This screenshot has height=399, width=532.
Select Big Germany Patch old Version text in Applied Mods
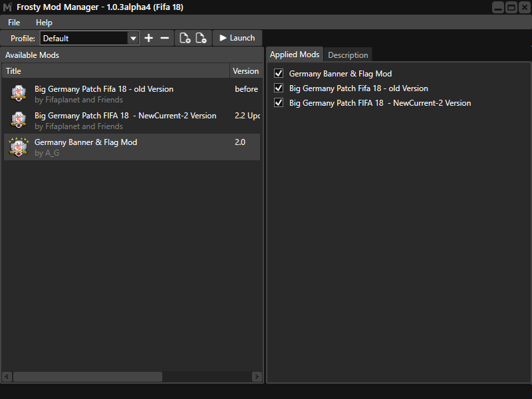pyautogui.click(x=358, y=88)
